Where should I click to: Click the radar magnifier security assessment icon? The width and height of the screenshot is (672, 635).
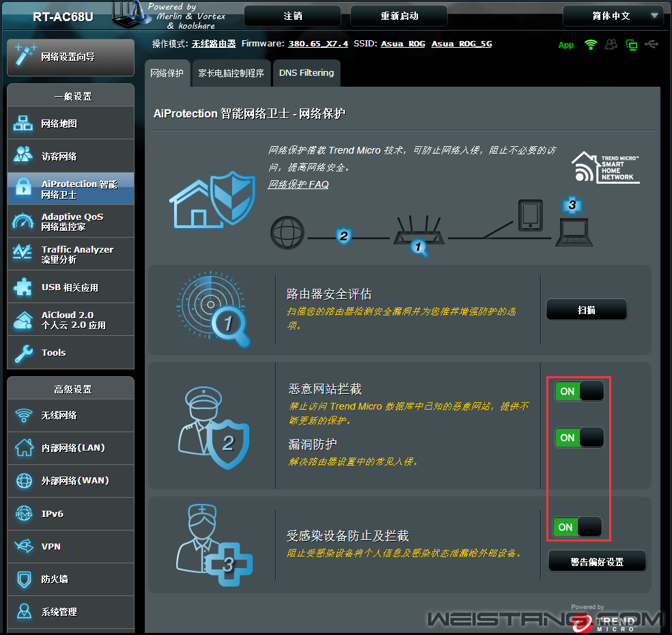213,309
